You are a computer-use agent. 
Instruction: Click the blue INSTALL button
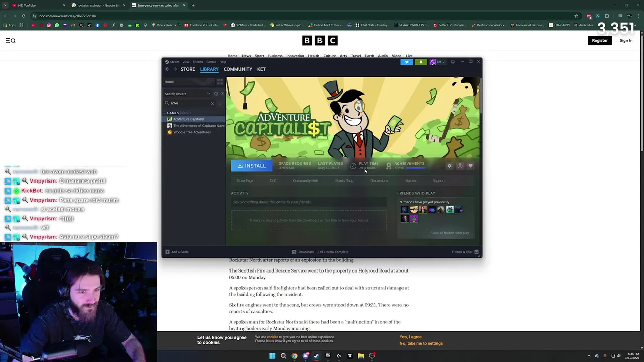[x=252, y=166]
